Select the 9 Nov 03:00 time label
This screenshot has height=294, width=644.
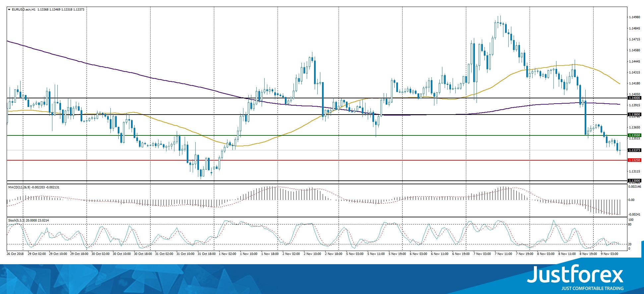(610, 254)
